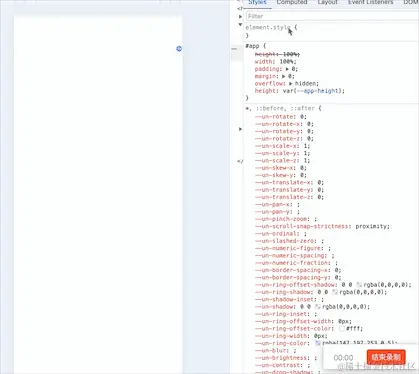The image size is (419, 374).
Task: Open color picker for --un-shadow rgba swatch
Action: point(318,307)
